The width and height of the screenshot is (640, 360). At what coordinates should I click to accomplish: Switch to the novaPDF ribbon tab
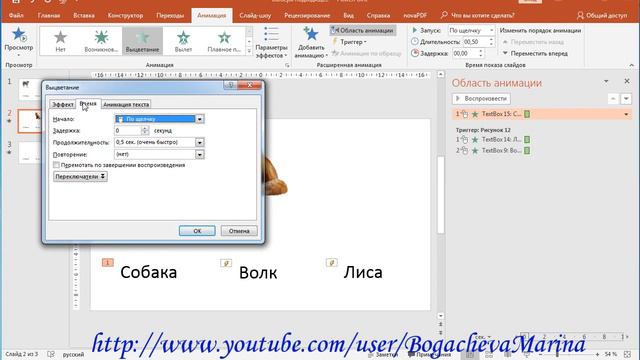[415, 16]
